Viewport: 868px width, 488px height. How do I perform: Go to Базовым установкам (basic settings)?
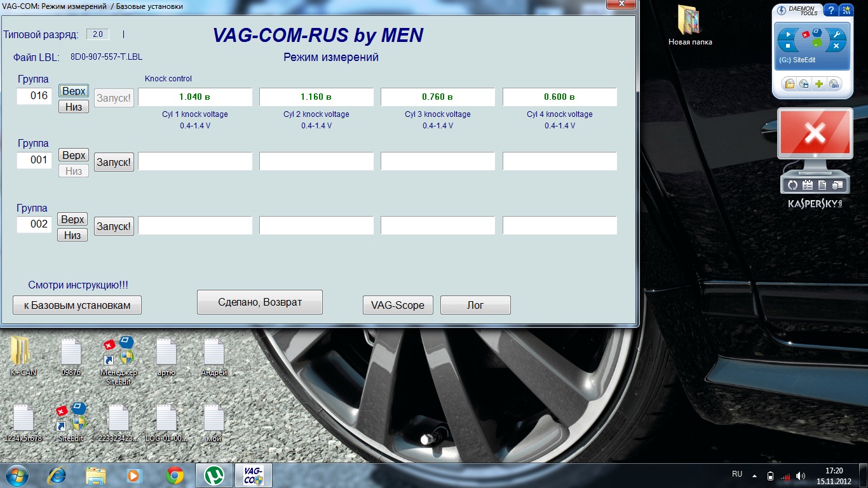(77, 305)
